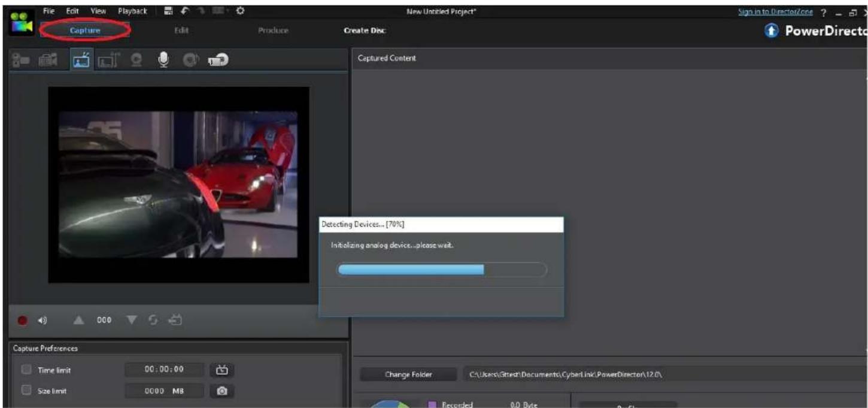The width and height of the screenshot is (868, 408).
Task: Click the redo arrow icon
Action: (x=201, y=11)
